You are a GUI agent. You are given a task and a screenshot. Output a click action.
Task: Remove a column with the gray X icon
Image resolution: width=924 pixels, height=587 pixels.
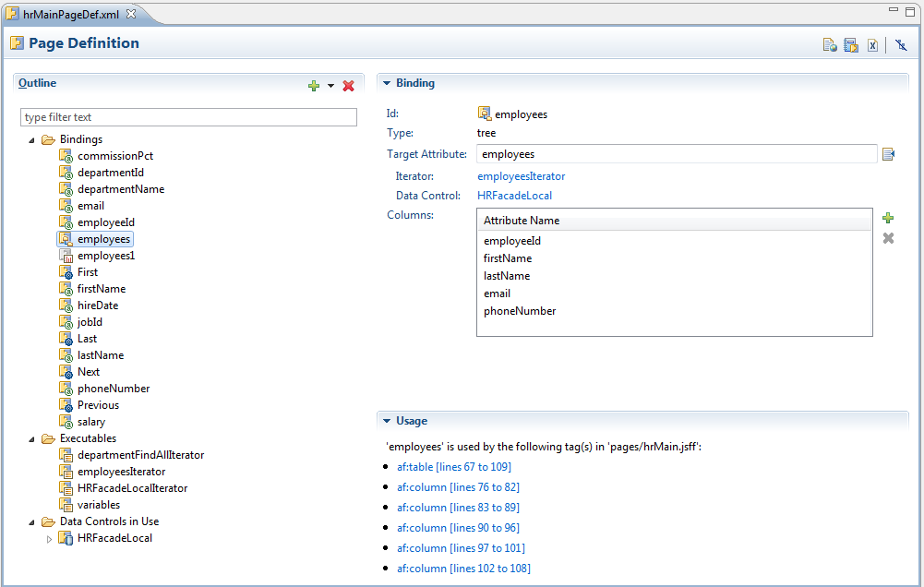[887, 237]
